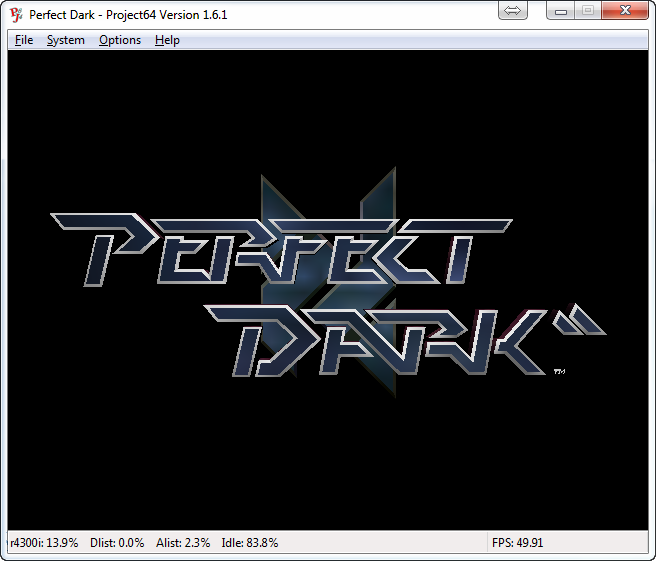The height and width of the screenshot is (561, 656).
Task: Open the System menu
Action: click(x=66, y=40)
